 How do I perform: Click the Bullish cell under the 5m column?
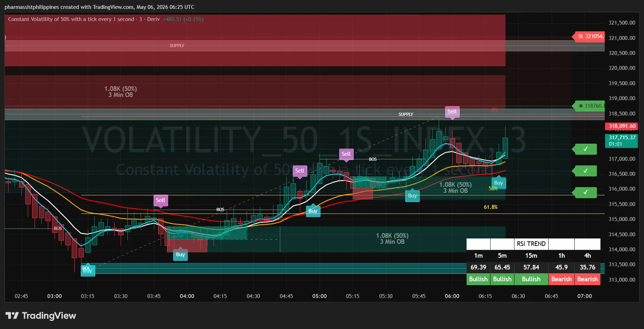click(x=502, y=279)
